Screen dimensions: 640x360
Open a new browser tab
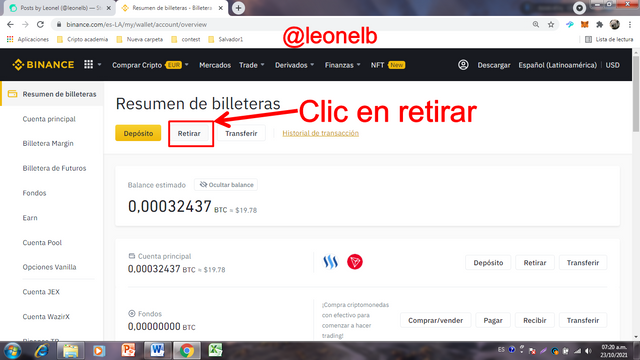238,8
